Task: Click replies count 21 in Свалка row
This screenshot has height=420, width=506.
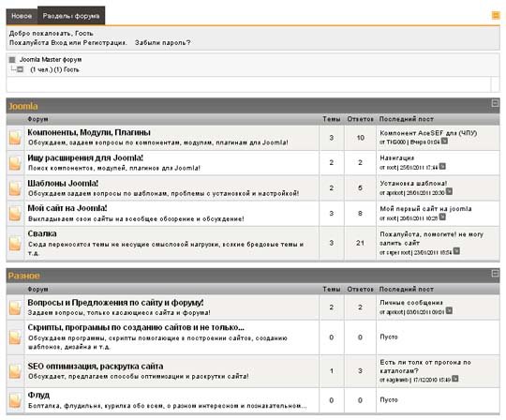Action: pos(360,243)
